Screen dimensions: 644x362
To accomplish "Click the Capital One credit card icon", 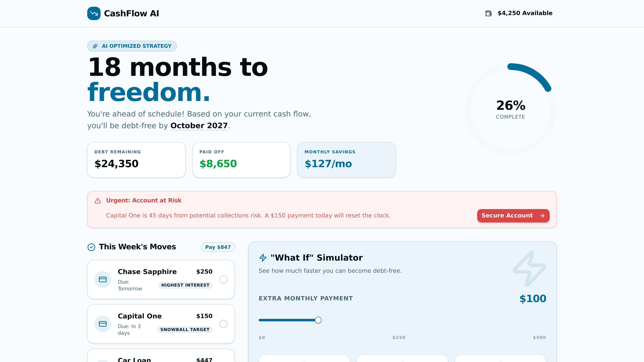I will point(103,324).
